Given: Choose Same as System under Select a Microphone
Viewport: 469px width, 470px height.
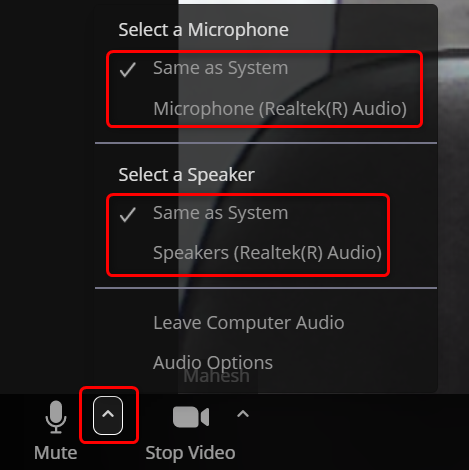Looking at the screenshot, I should (220, 68).
